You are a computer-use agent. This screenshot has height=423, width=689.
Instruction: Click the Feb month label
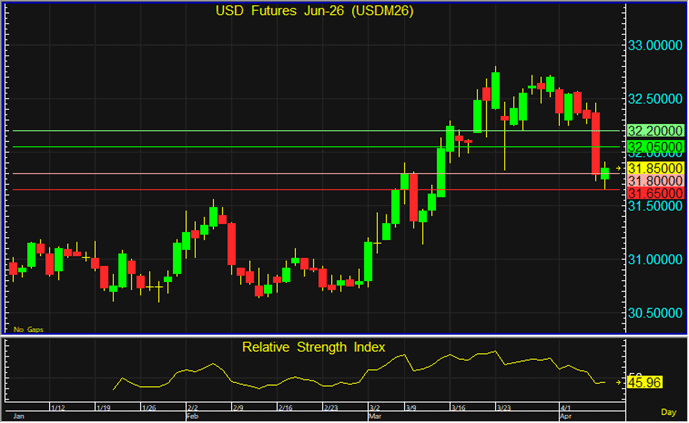[x=192, y=416]
